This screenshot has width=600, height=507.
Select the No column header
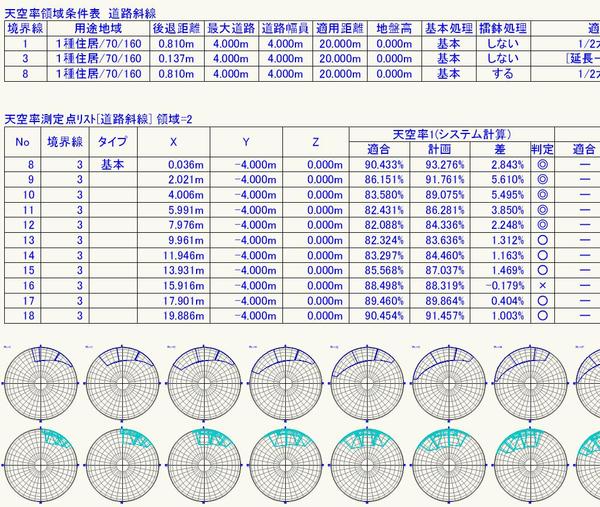[x=23, y=142]
